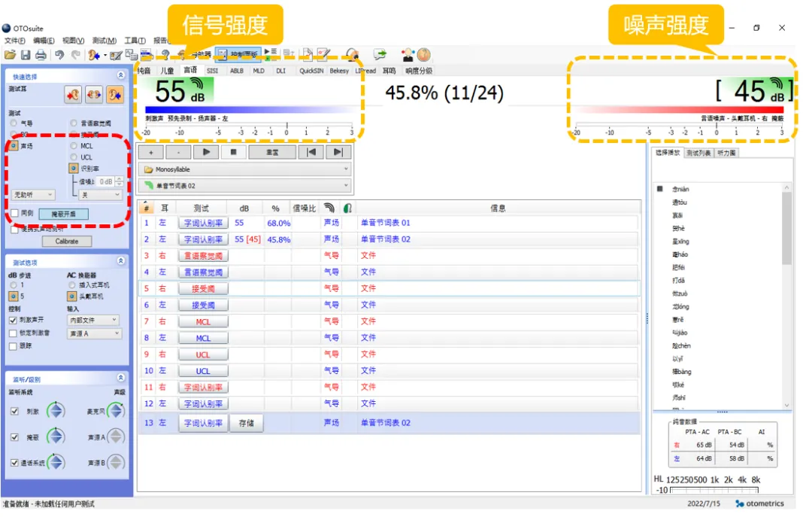
Task: Click the 存储 button in row 13
Action: point(247,424)
